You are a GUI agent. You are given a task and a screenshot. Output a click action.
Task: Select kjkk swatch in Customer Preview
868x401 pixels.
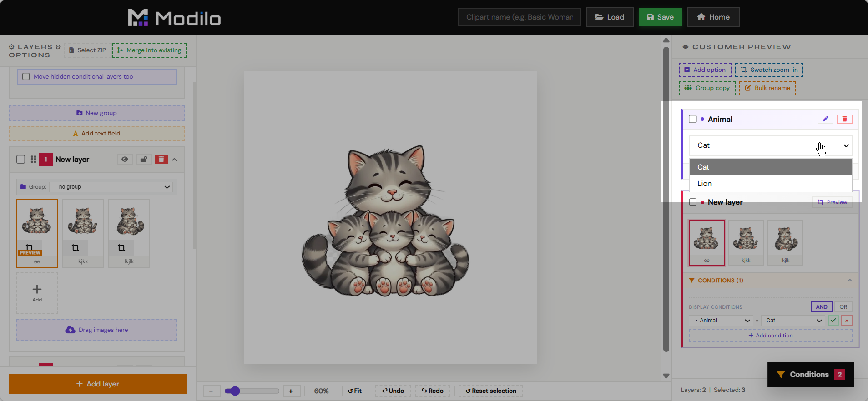coord(746,243)
